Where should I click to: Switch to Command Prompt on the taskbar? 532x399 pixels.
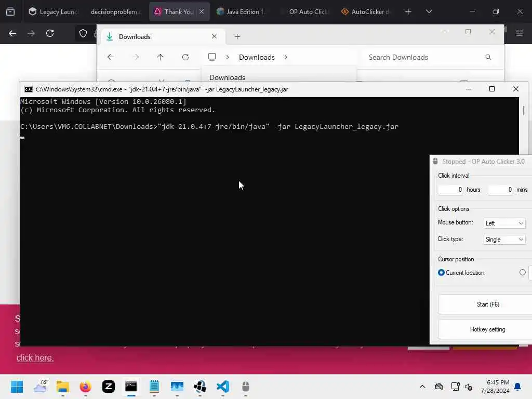[x=131, y=387]
